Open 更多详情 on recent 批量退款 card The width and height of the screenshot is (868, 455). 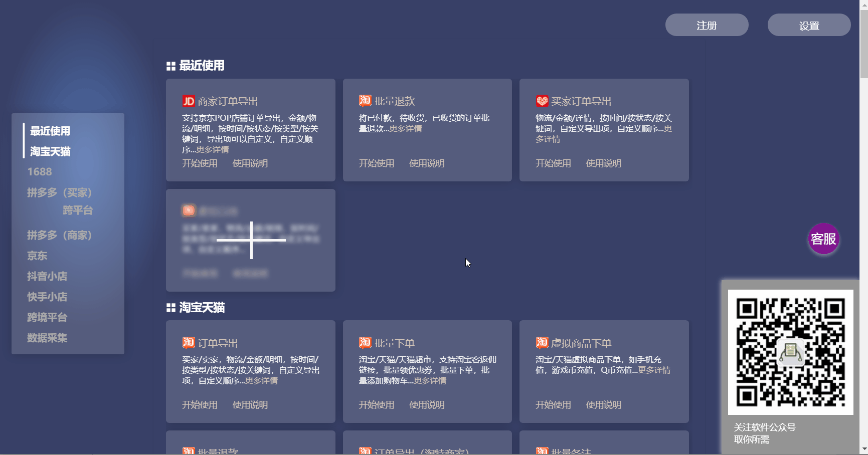point(406,128)
